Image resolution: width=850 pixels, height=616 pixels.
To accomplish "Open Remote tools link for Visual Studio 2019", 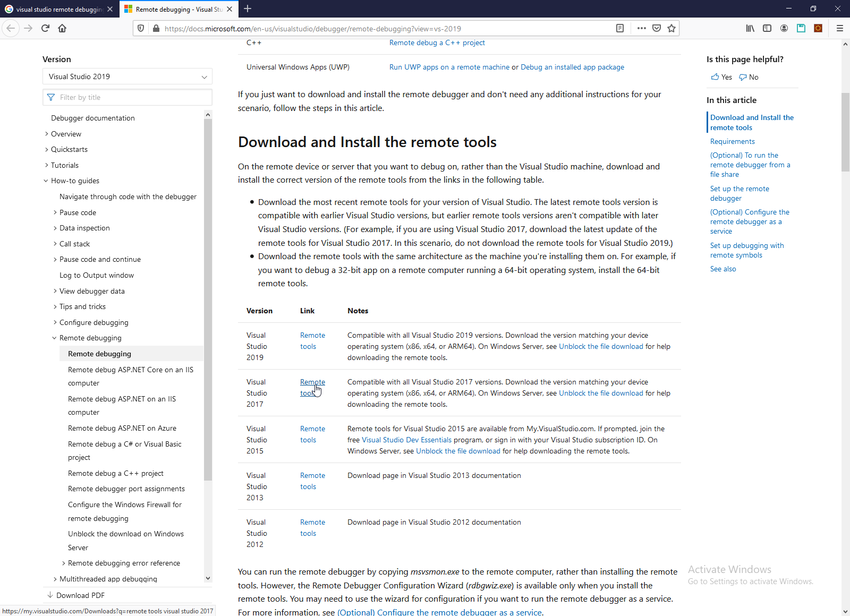I will [x=312, y=341].
